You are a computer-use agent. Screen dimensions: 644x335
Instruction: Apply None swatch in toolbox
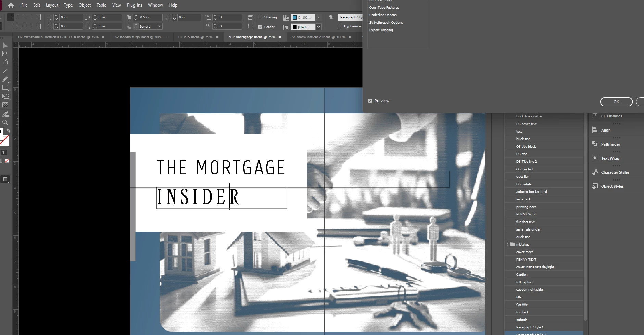click(7, 161)
